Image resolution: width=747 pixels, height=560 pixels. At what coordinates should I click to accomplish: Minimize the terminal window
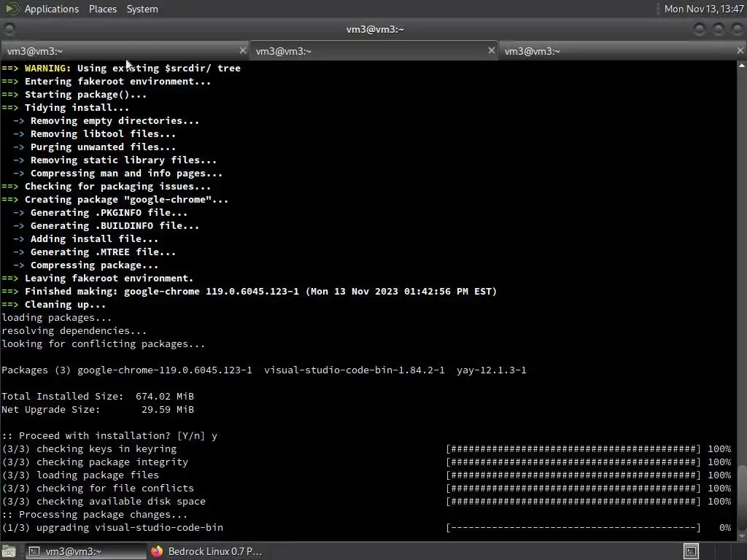coord(699,29)
